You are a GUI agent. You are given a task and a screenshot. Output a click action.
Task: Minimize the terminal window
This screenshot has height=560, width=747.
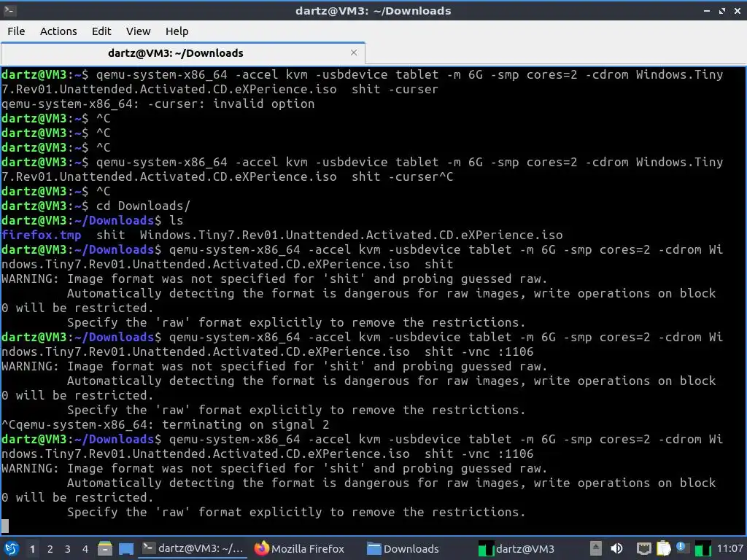(x=707, y=10)
